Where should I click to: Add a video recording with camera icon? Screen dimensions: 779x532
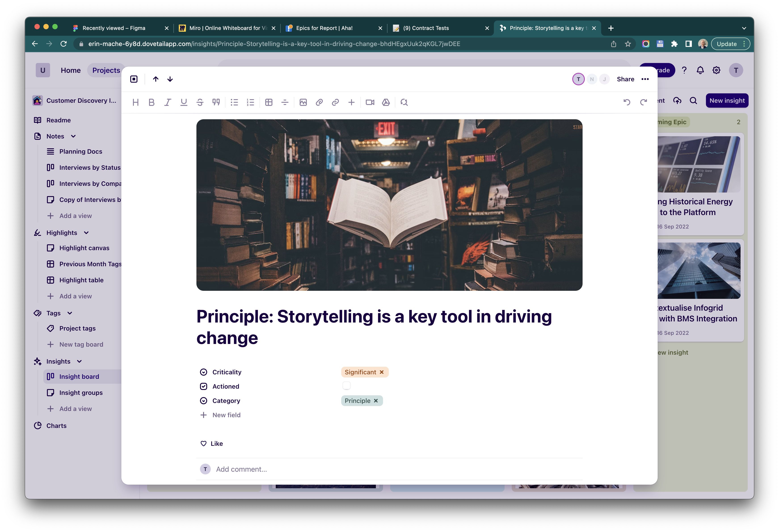370,103
